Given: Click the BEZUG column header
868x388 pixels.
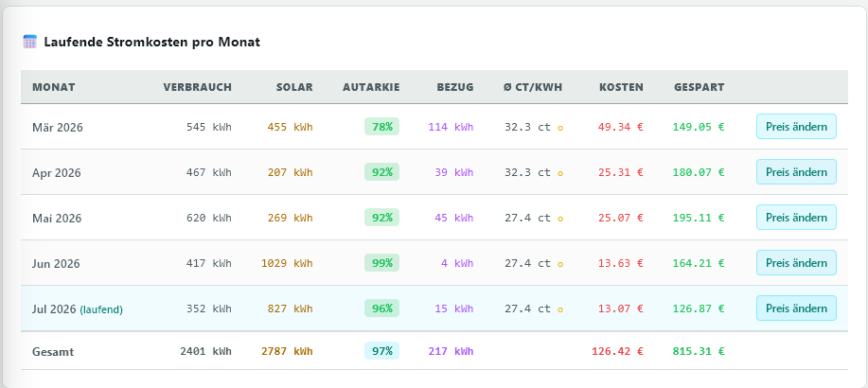Looking at the screenshot, I should pos(455,87).
